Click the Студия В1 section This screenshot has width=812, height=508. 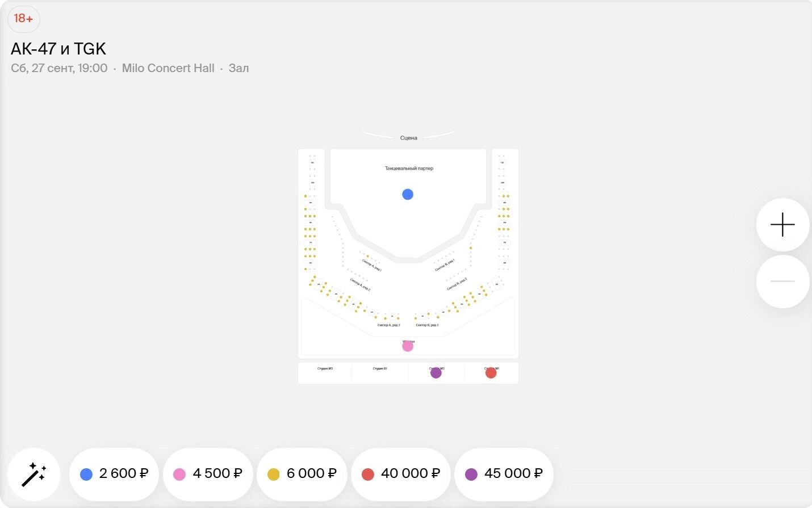coord(380,369)
